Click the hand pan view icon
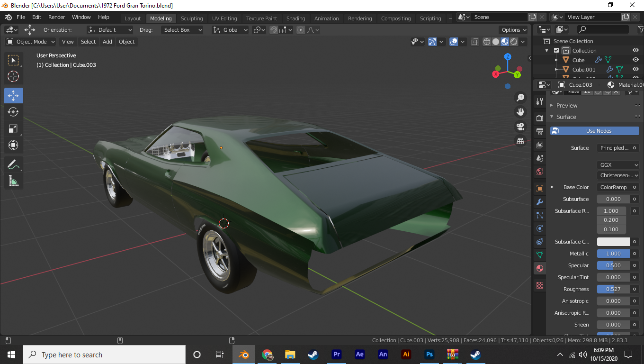Viewport: 644px width, 364px height. point(520,112)
